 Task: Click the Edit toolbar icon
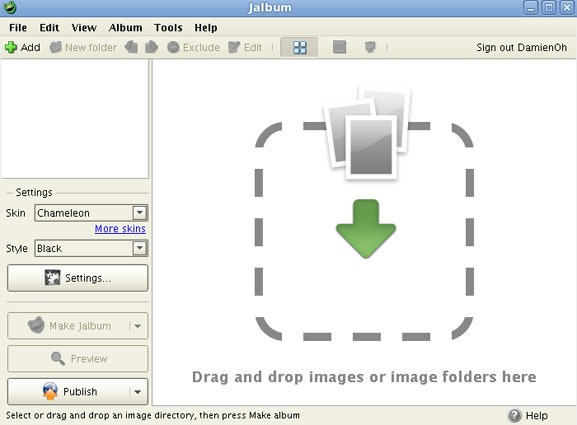click(x=234, y=47)
